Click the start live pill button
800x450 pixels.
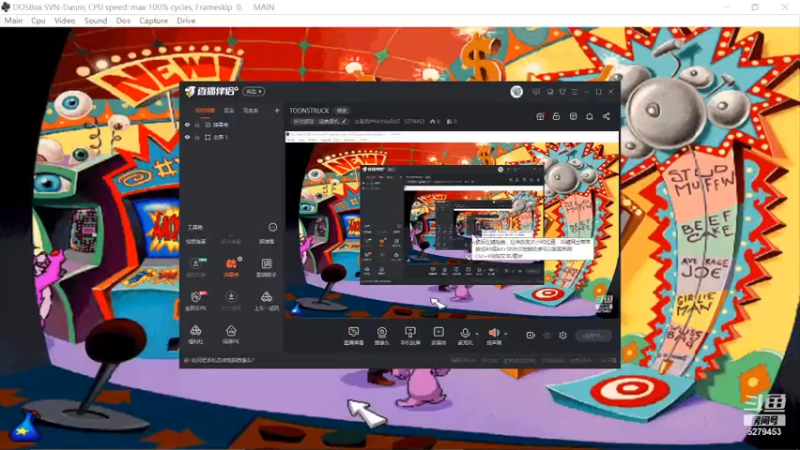pos(593,335)
